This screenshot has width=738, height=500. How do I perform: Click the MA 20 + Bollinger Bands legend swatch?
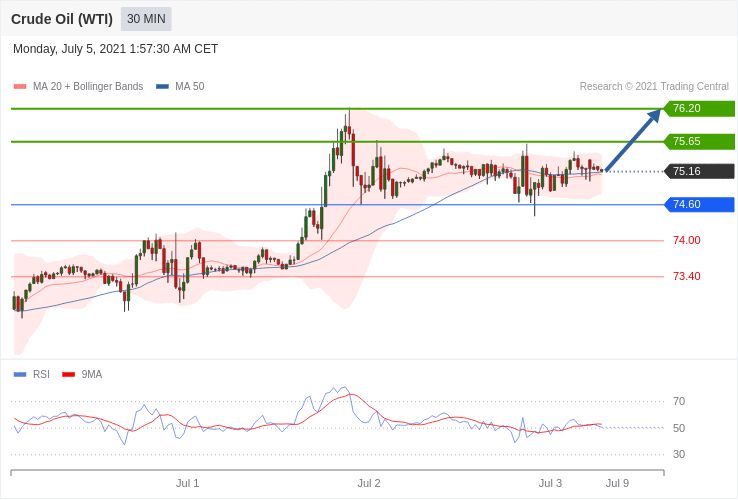[x=20, y=87]
